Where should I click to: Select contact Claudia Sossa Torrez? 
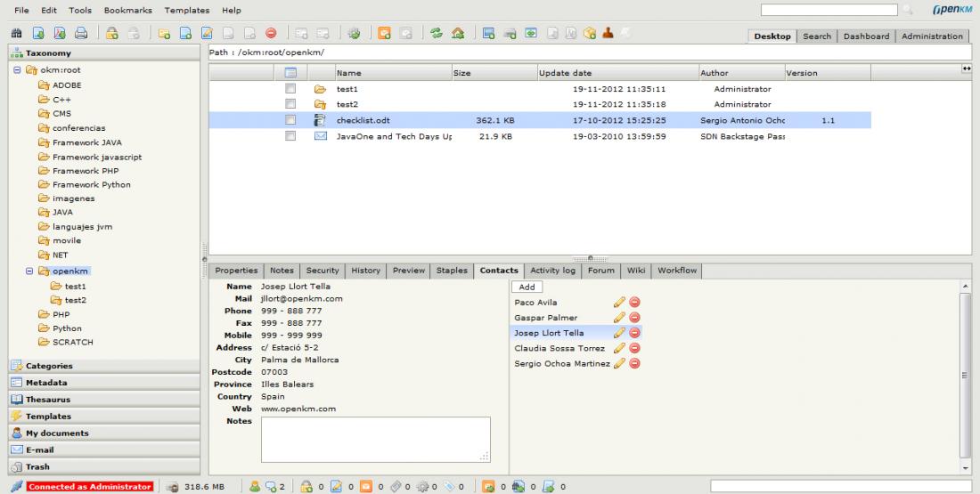tap(559, 349)
